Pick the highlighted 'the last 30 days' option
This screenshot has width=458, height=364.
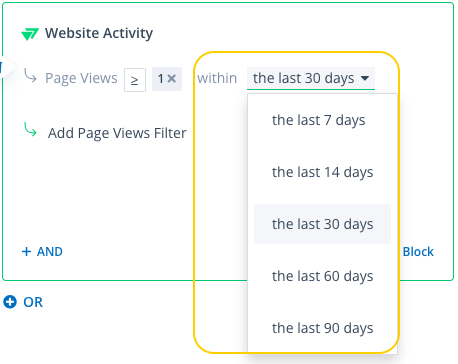[x=322, y=224]
